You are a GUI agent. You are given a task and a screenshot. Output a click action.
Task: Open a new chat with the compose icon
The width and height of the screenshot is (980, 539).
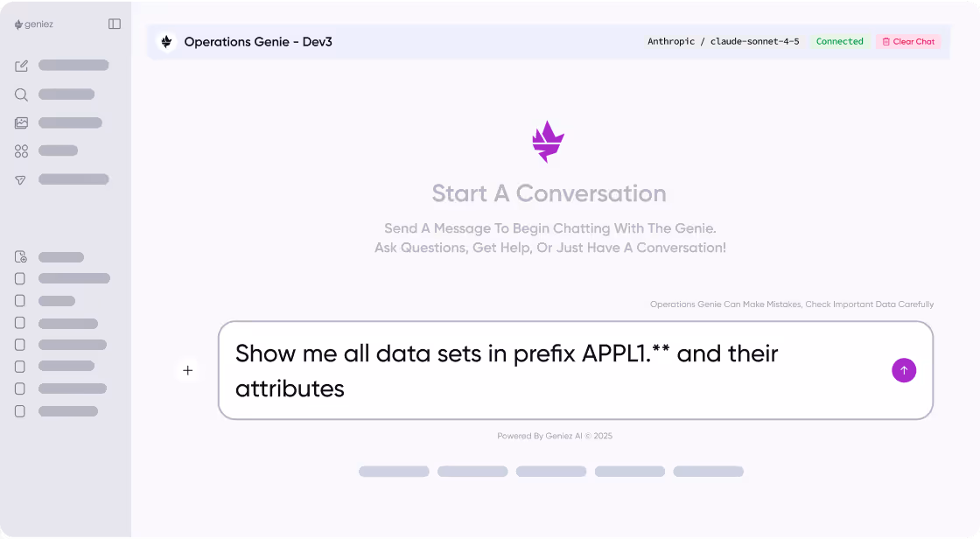tap(21, 65)
